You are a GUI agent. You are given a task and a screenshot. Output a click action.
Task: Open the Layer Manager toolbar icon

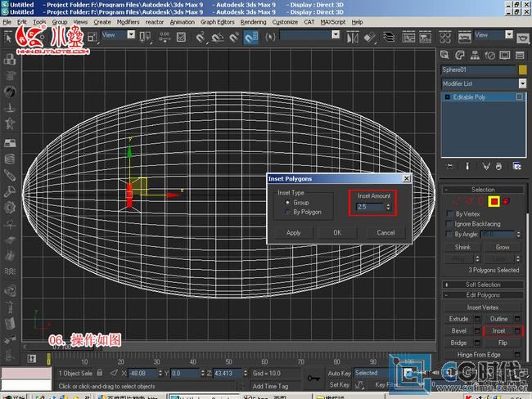tap(389, 37)
